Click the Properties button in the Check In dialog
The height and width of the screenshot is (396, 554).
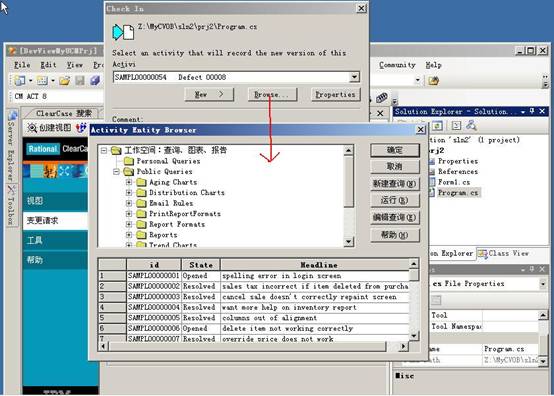point(335,95)
